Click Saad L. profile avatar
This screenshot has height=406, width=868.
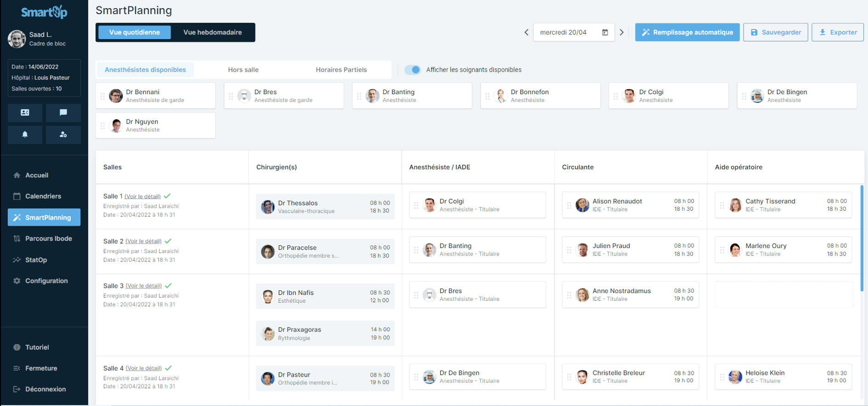click(17, 39)
